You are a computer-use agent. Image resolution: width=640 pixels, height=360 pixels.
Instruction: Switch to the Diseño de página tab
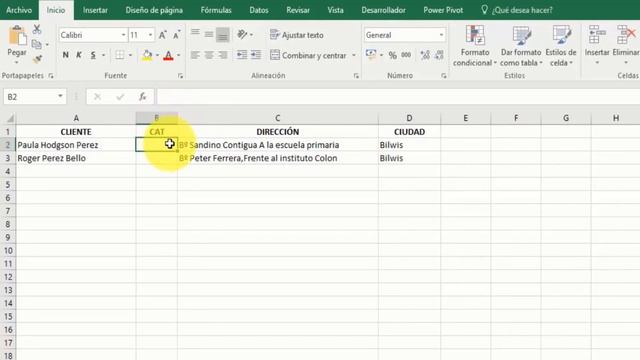click(x=154, y=10)
